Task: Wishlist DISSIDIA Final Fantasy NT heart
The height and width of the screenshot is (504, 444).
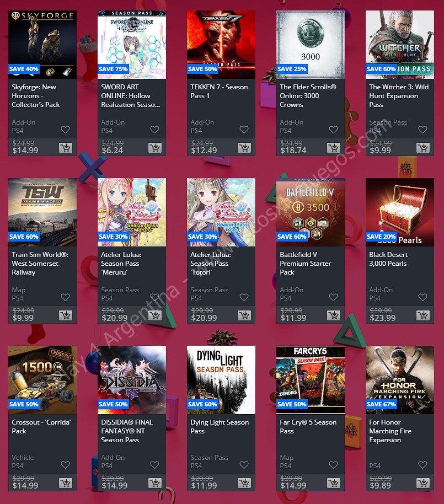Action: point(154,465)
